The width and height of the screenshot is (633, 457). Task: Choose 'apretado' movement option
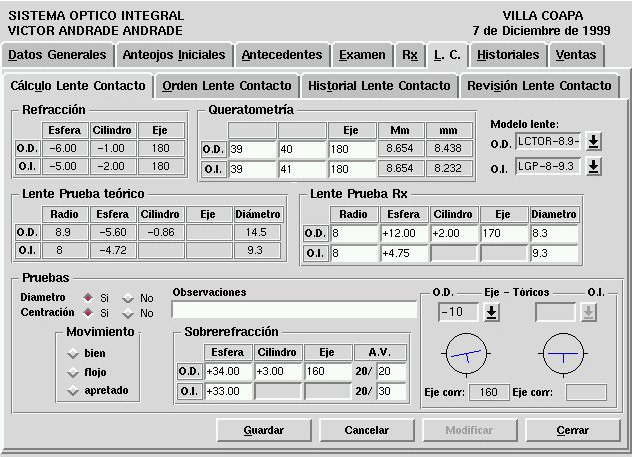tap(72, 390)
